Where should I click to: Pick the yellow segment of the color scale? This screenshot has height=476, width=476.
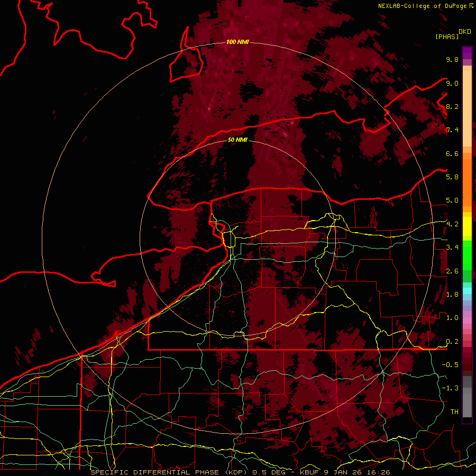467,226
